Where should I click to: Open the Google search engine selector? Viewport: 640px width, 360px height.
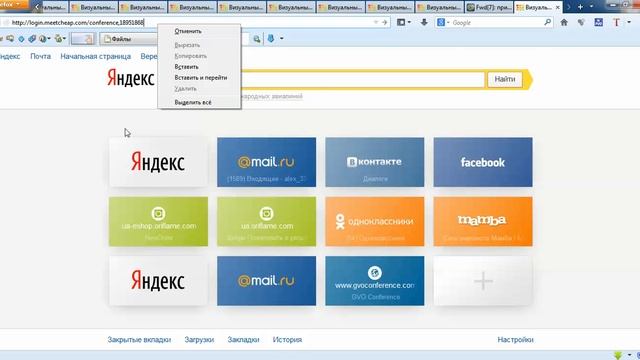(x=443, y=22)
